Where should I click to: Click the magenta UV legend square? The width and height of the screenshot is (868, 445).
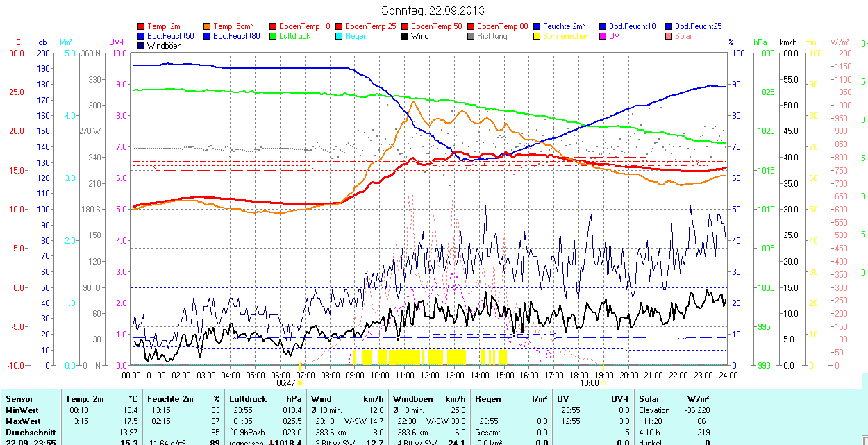pyautogui.click(x=603, y=36)
